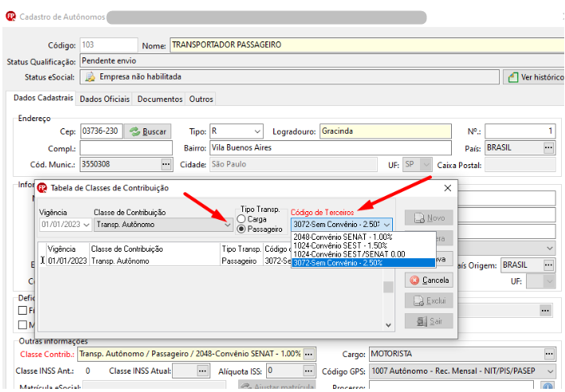Click Ver histórico document icon
Image resolution: width=565 pixels, height=392 pixels.
513,77
